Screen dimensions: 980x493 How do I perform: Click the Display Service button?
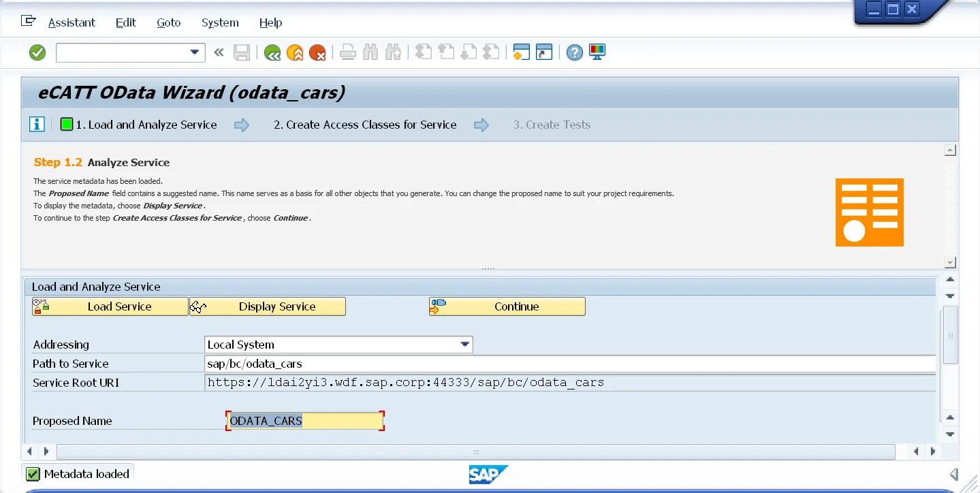pos(268,306)
